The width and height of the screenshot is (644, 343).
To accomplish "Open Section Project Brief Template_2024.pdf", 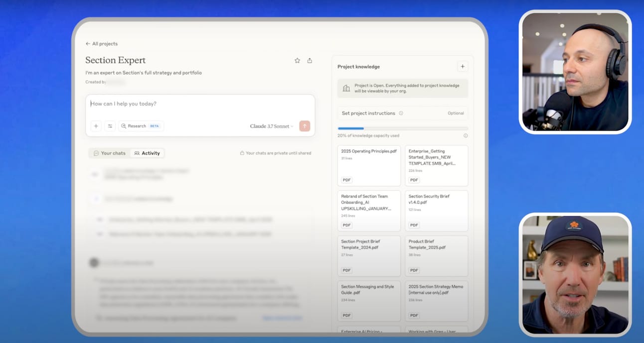I will pyautogui.click(x=369, y=256).
